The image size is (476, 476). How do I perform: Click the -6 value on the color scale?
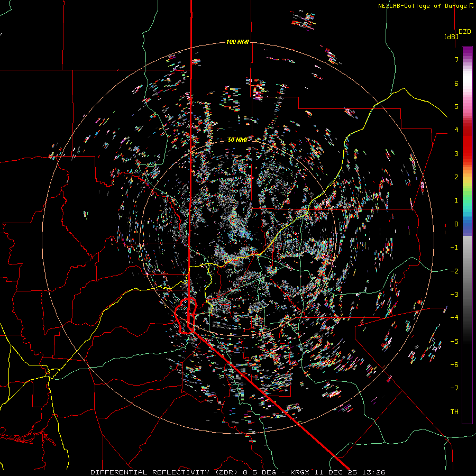click(x=454, y=365)
